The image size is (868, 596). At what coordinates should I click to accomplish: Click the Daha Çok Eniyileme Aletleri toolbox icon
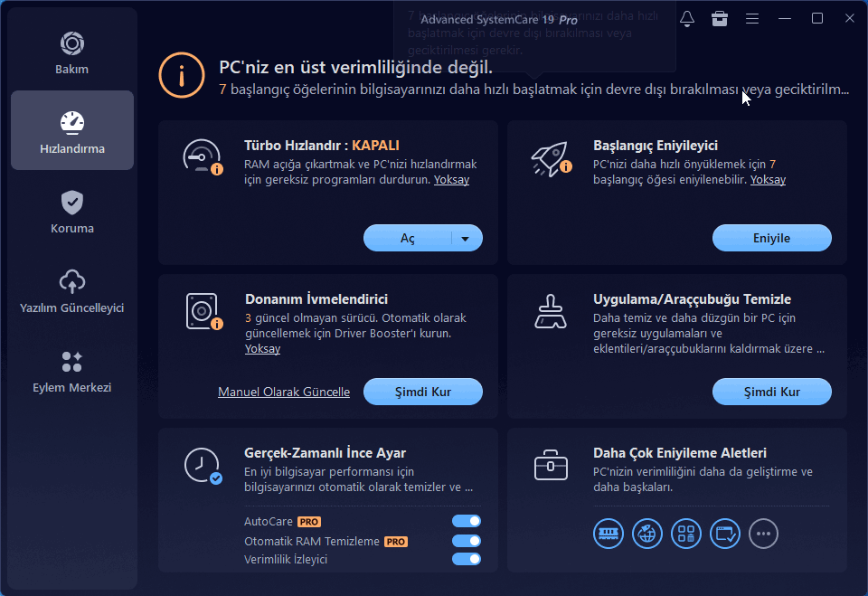point(551,465)
